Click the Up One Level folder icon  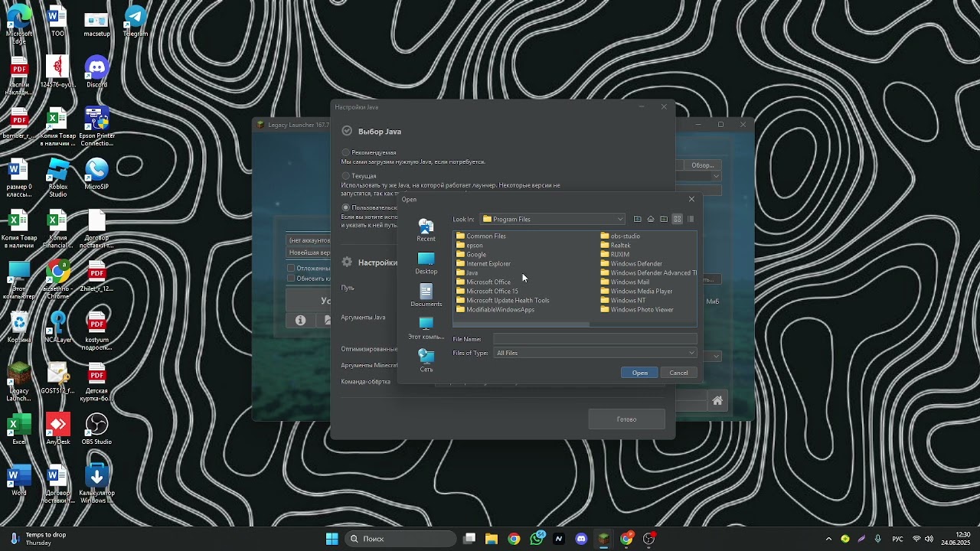pos(637,219)
